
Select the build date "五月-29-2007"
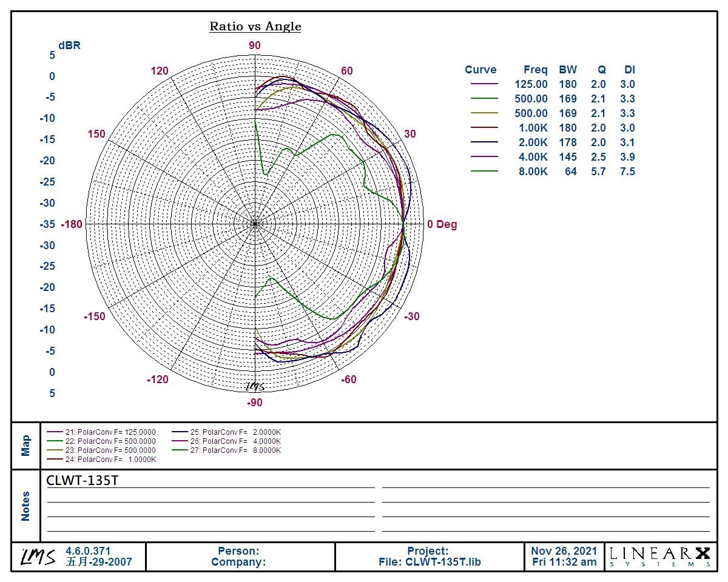pos(98,562)
